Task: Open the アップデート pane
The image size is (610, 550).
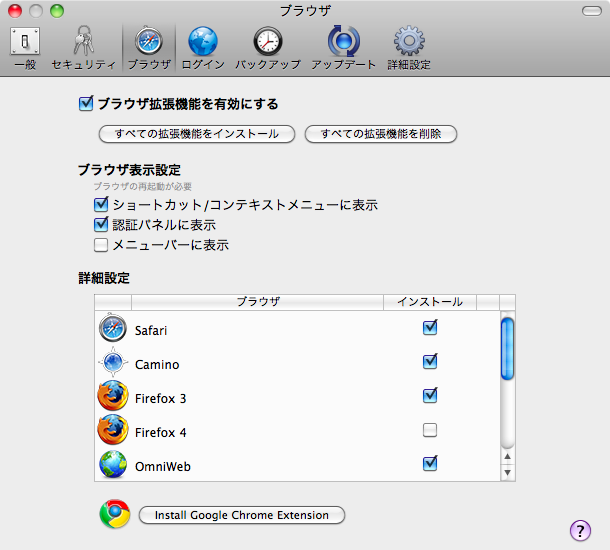Action: [343, 47]
